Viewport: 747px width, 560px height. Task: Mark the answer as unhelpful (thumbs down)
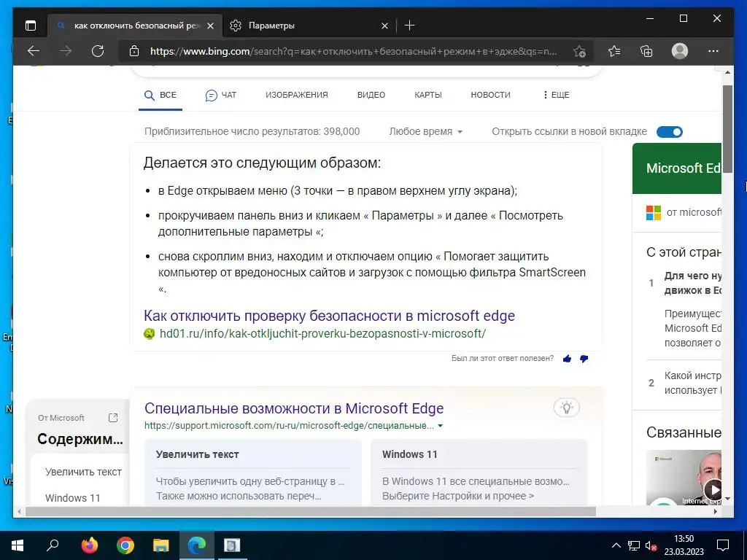click(584, 359)
